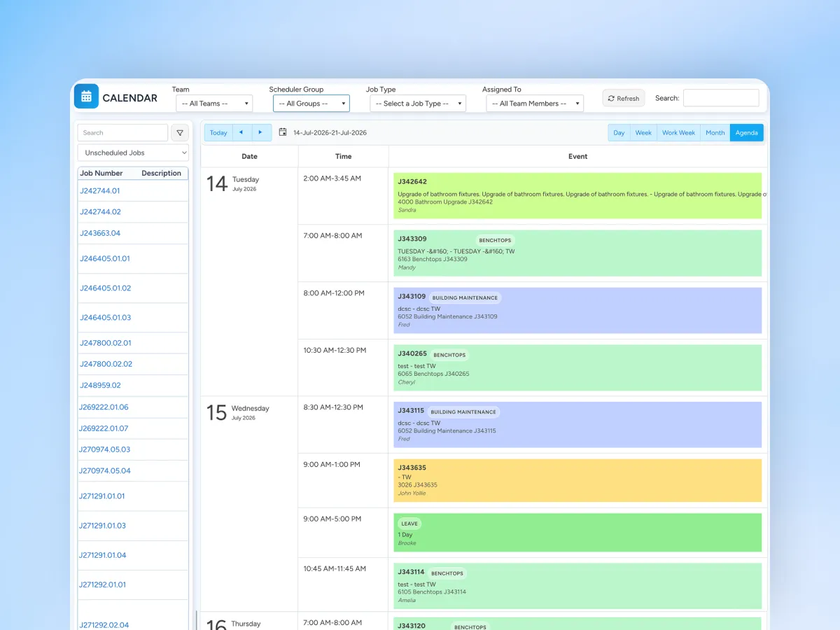
Task: Click the Refresh button
Action: (623, 98)
